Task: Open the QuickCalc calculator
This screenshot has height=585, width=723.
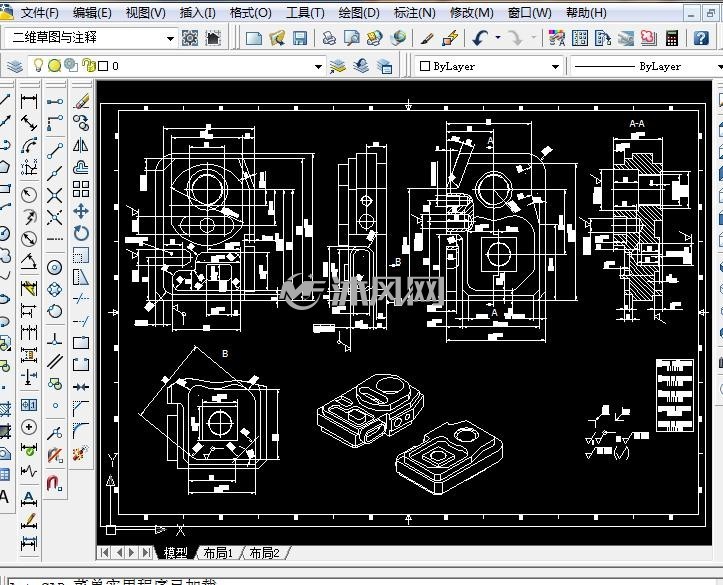Action: 672,38
